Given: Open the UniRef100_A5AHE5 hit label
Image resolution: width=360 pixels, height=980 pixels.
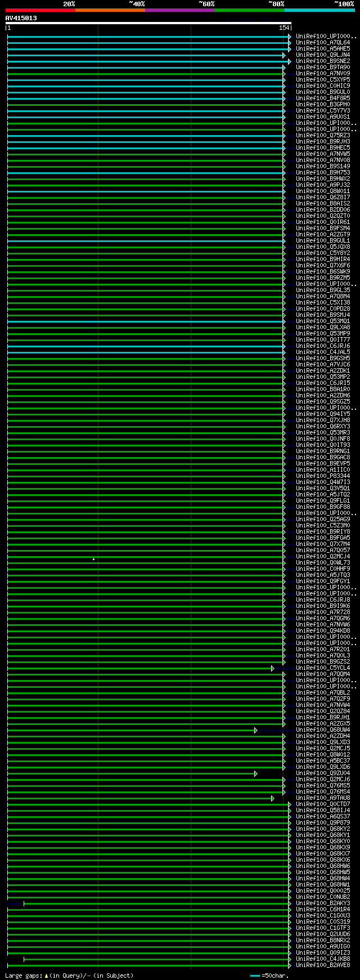Looking at the screenshot, I should pos(323,49).
